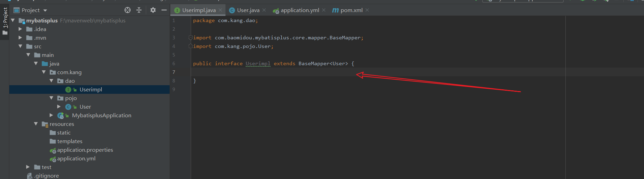644x179 pixels.
Task: Expand the .idea folder
Action: pyautogui.click(x=20, y=29)
